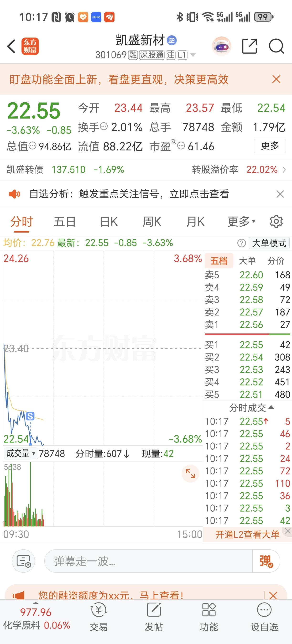
Task: Dismiss the 自选分析 notification
Action: click(280, 194)
